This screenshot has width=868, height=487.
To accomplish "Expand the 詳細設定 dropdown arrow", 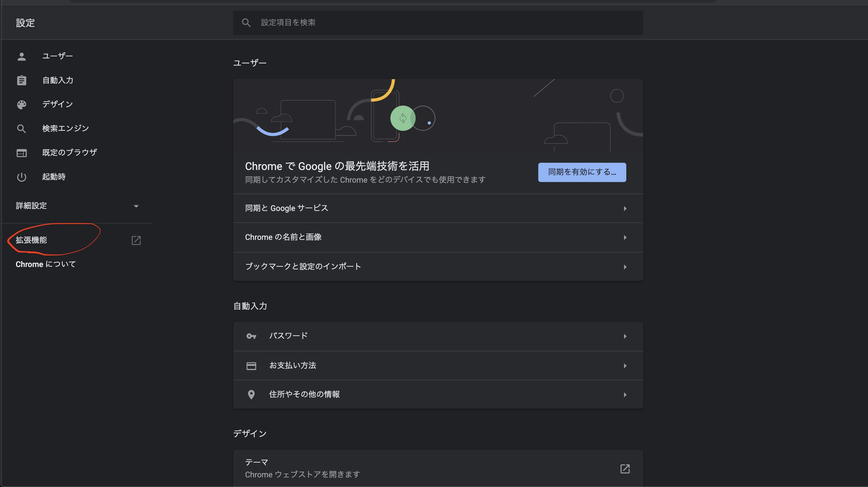I will 136,206.
